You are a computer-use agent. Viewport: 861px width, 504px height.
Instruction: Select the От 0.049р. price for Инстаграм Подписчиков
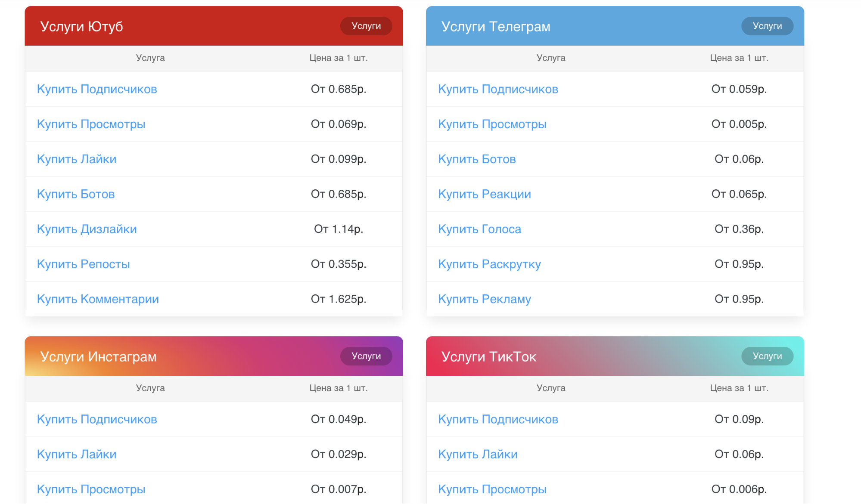[339, 419]
